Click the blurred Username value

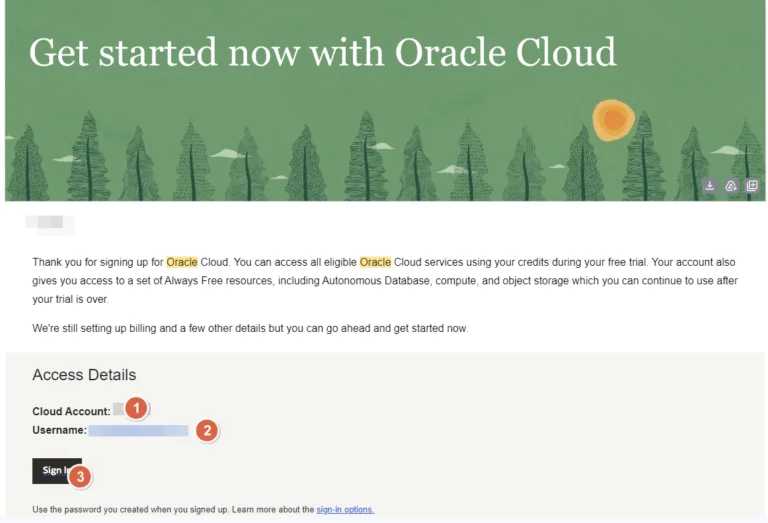coord(139,430)
